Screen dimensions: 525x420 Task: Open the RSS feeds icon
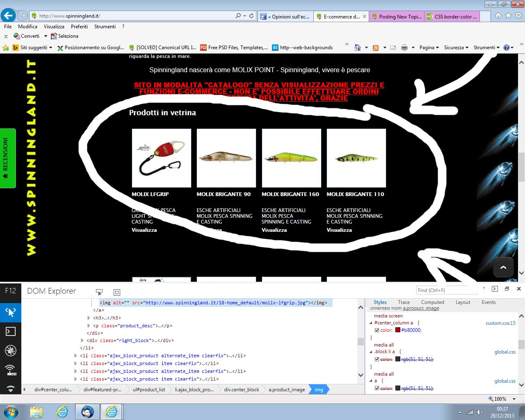point(375,48)
